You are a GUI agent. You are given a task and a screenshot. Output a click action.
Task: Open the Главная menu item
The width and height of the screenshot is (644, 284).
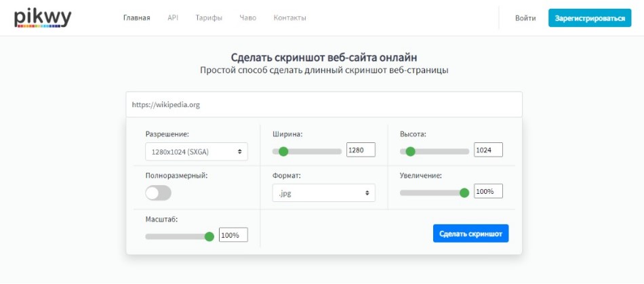(136, 18)
